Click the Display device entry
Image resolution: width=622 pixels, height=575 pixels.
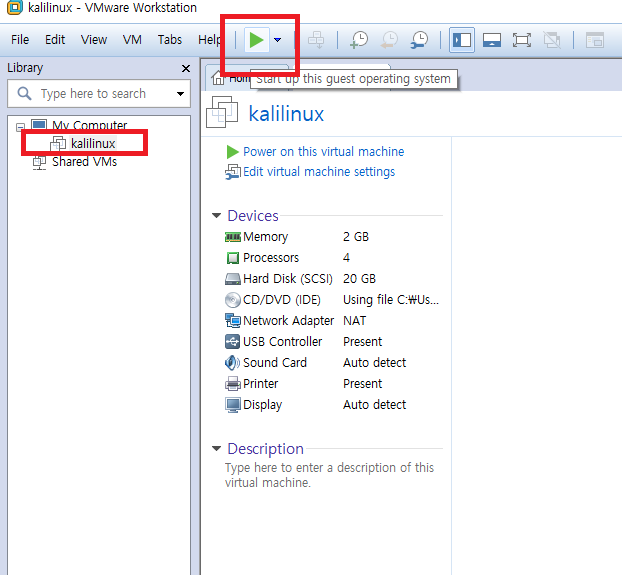(x=263, y=405)
